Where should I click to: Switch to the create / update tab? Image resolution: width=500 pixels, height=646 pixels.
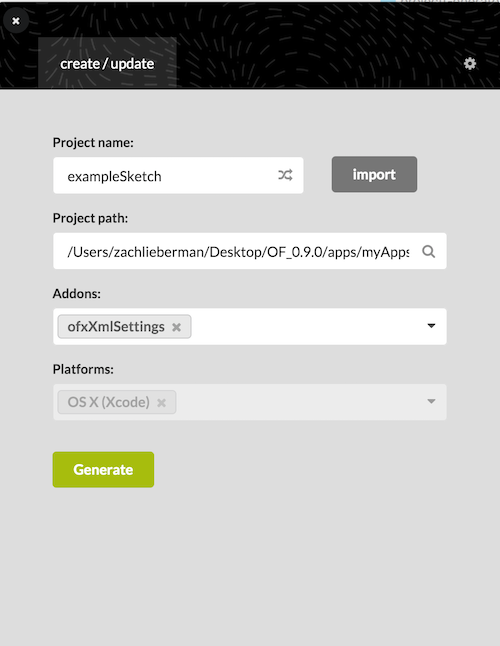(x=107, y=63)
